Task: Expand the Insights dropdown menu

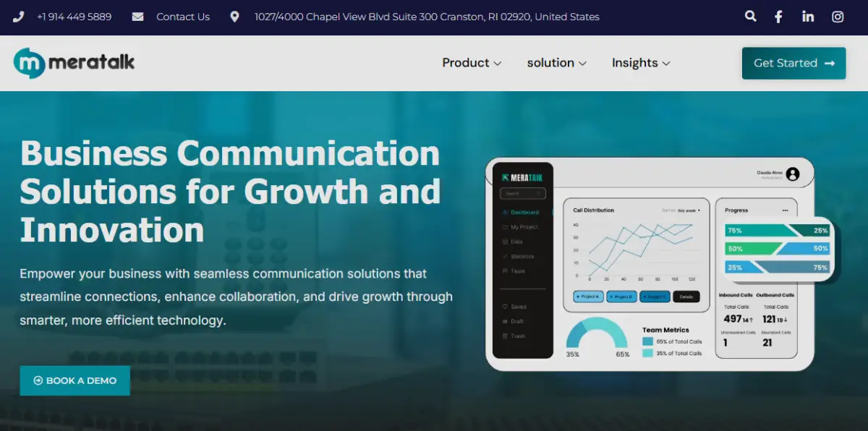Action: click(641, 63)
